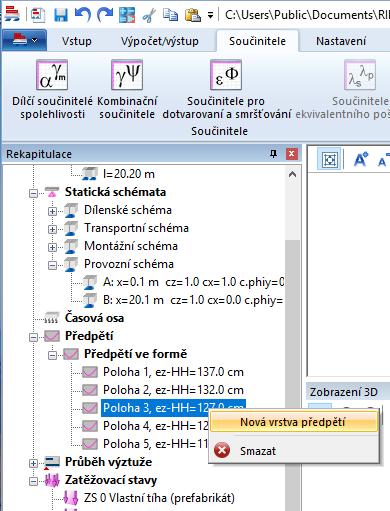
Task: Click the Cut scissors icon
Action: coord(149,15)
